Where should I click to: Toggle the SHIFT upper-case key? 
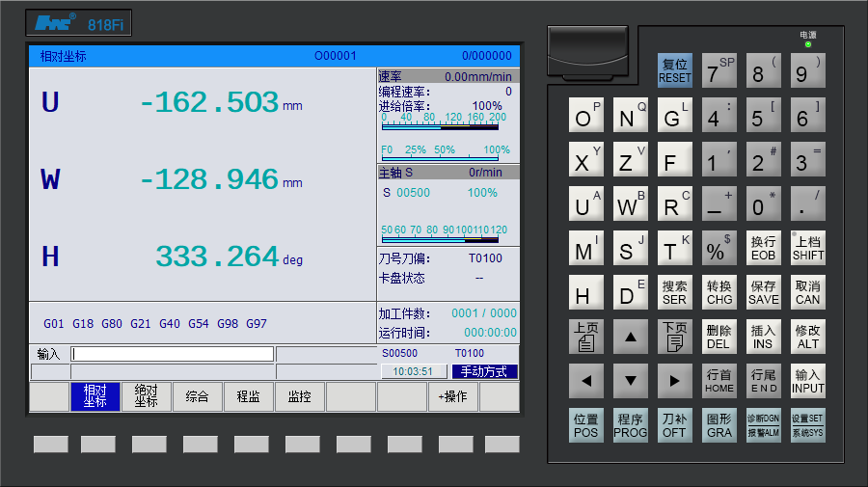coord(807,249)
